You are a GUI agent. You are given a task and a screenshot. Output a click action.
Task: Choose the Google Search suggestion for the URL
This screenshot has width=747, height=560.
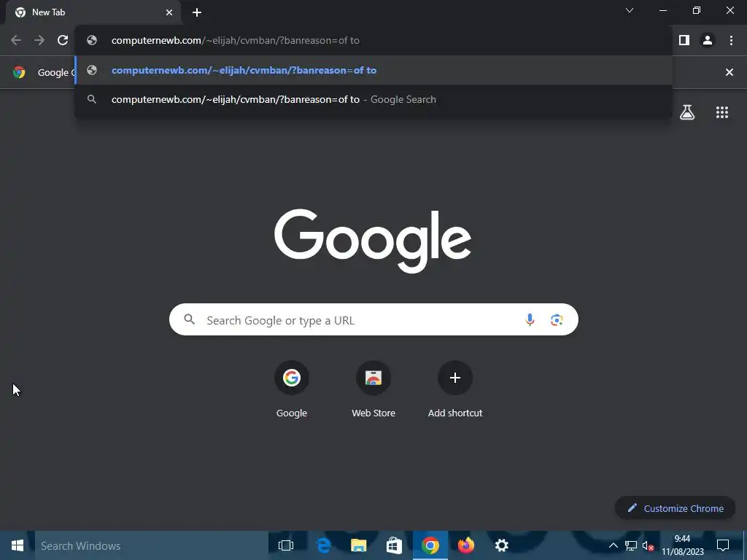pyautogui.click(x=373, y=99)
